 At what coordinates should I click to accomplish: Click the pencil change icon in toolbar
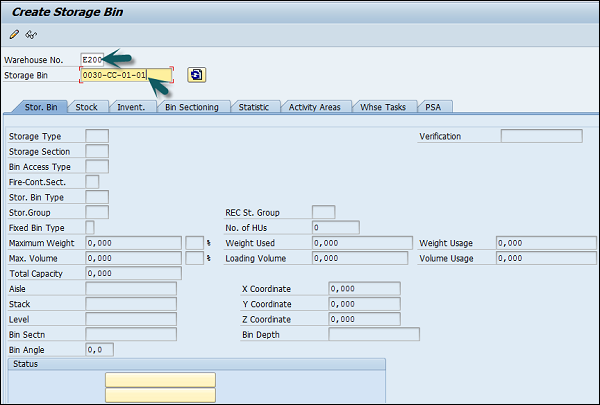(x=14, y=35)
